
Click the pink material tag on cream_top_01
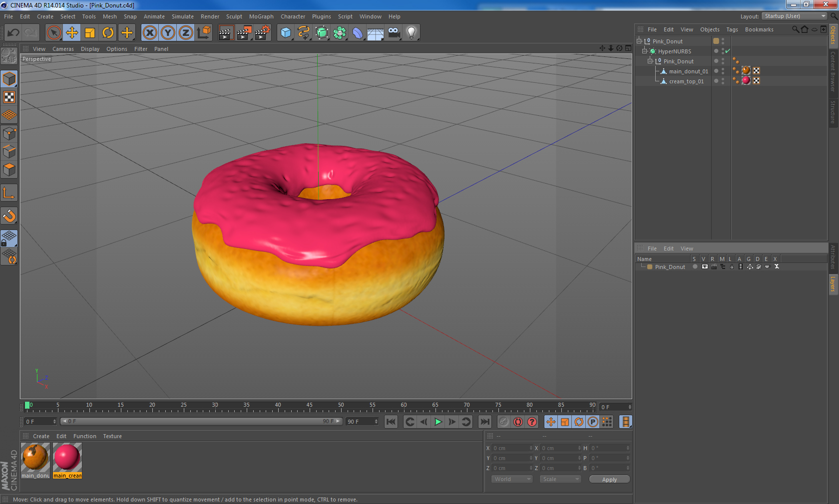pos(746,81)
